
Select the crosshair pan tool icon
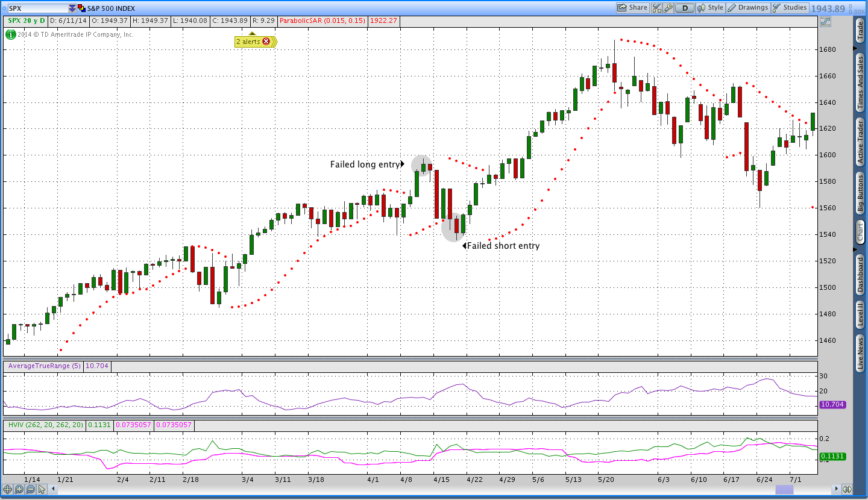tap(8, 489)
